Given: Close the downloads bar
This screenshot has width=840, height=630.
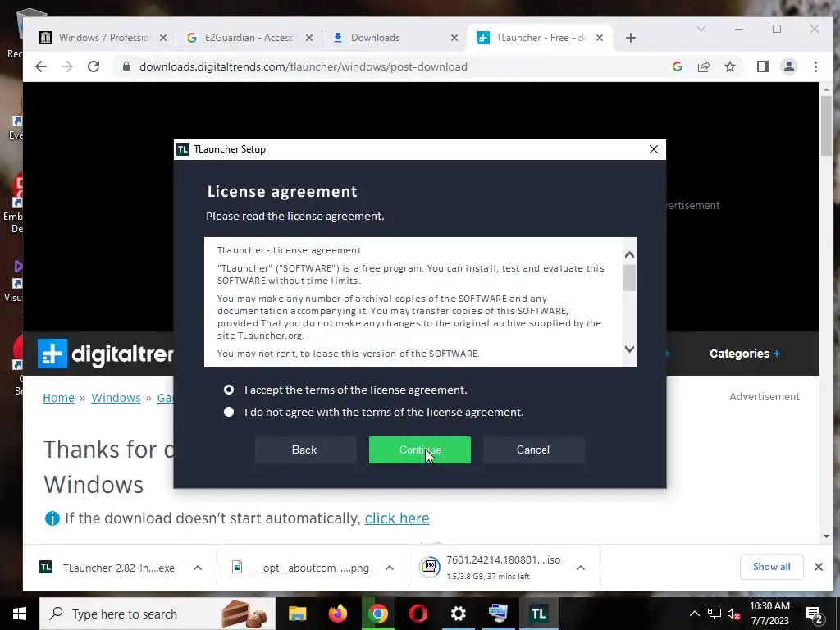Looking at the screenshot, I should (819, 567).
